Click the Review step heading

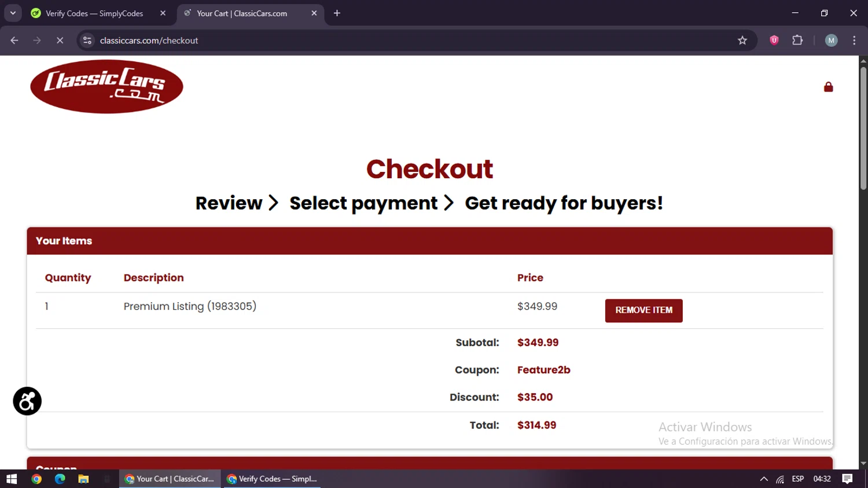tap(229, 203)
